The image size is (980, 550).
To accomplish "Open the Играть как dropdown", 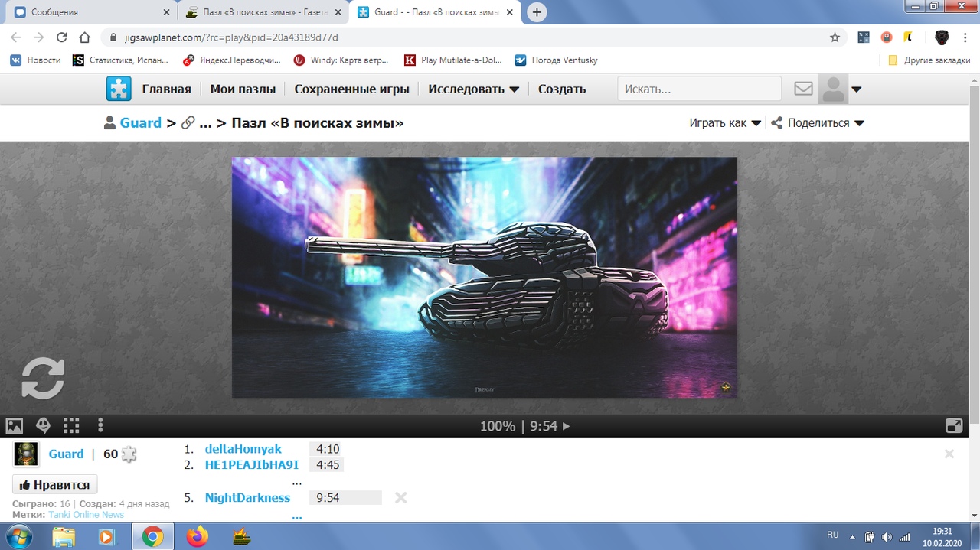I will (x=725, y=122).
